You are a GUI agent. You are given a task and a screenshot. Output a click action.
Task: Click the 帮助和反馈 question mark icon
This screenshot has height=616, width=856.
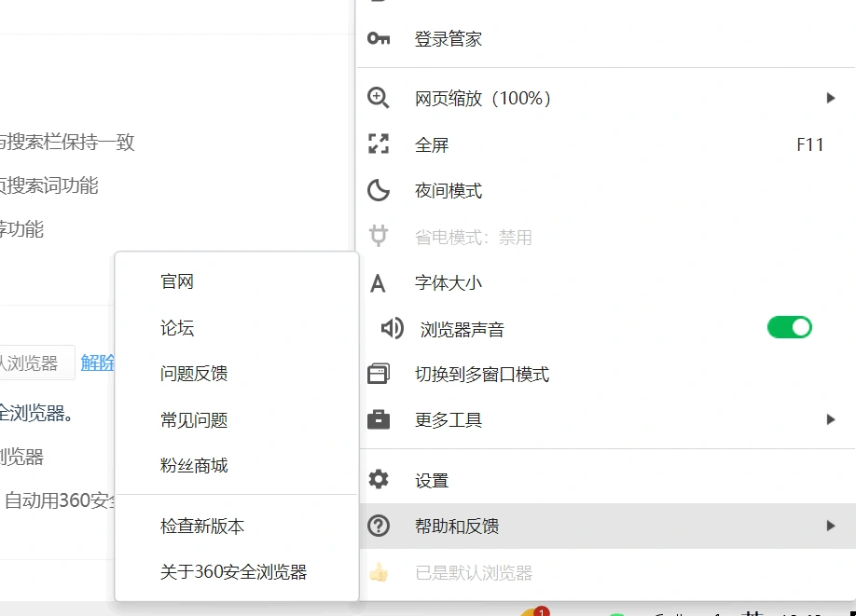[379, 526]
